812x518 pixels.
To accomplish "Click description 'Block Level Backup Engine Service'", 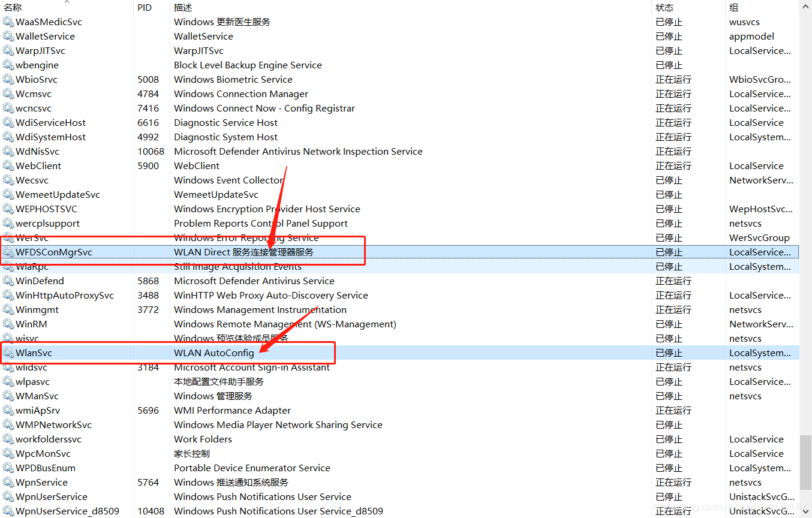I will tap(248, 65).
